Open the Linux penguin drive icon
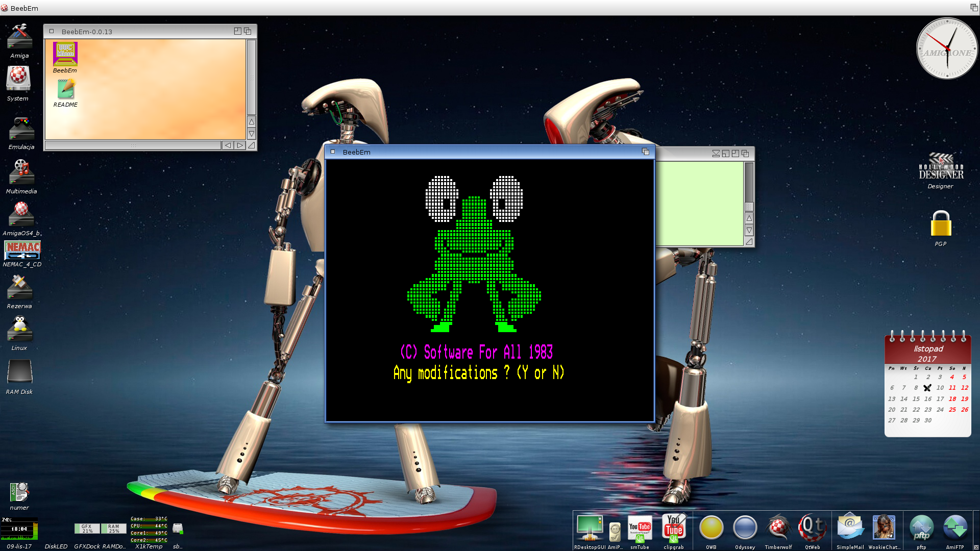 click(x=19, y=329)
